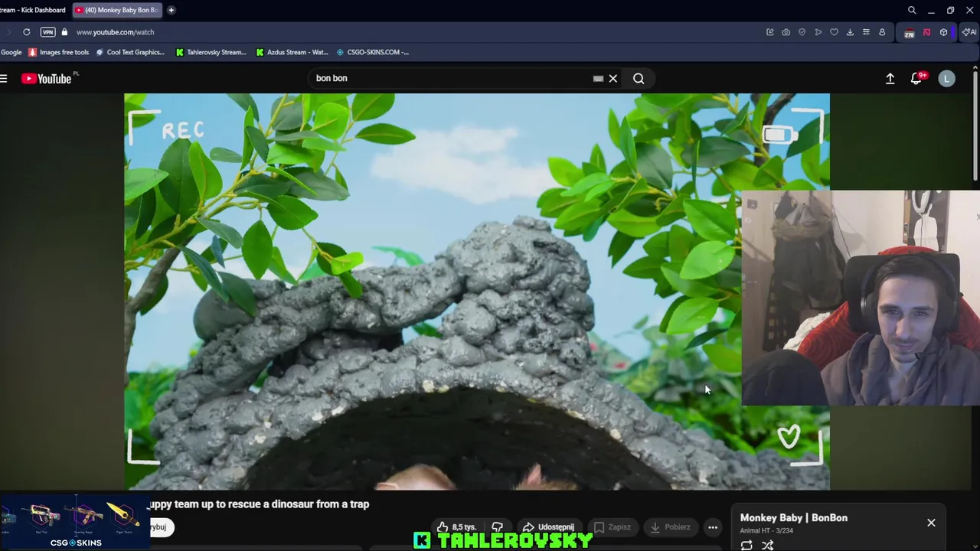
Task: Click the 'Animal HT - 3/234' playlist text
Action: point(766,531)
